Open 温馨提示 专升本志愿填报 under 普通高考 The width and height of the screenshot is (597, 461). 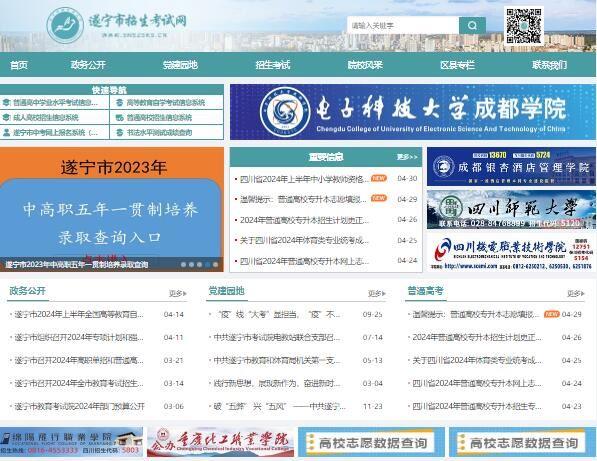coord(476,314)
